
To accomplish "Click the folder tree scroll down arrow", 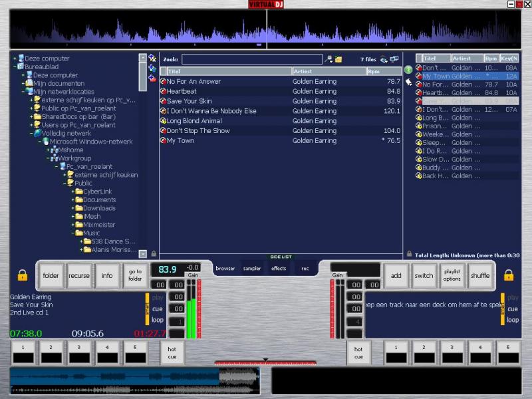I will 143,254.
